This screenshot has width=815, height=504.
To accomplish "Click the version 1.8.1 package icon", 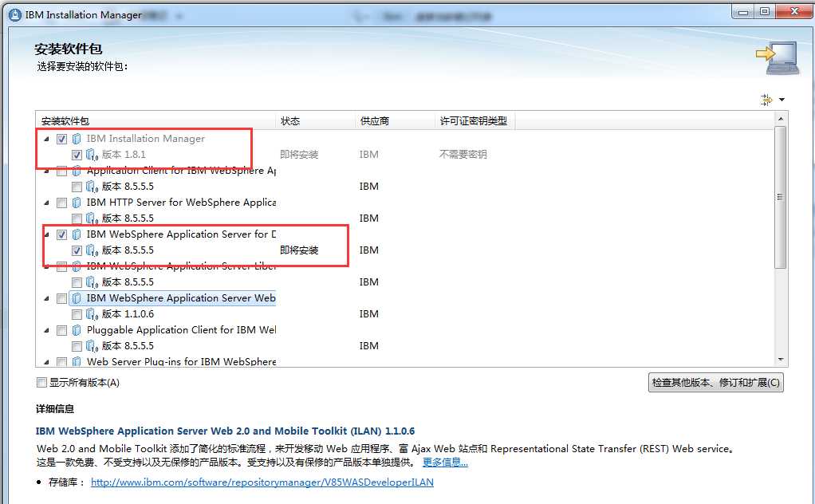I will 92,155.
